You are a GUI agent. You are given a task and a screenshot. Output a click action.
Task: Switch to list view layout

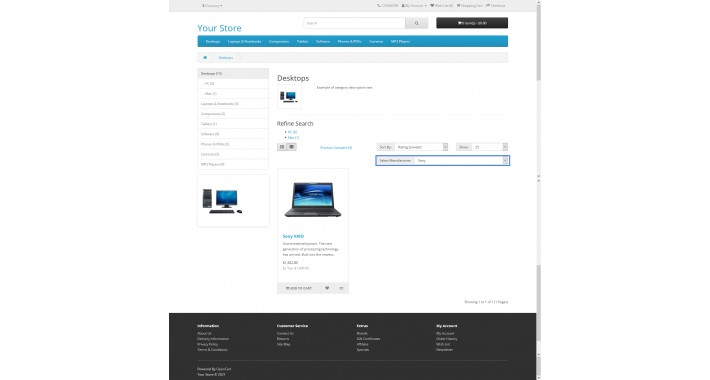282,147
